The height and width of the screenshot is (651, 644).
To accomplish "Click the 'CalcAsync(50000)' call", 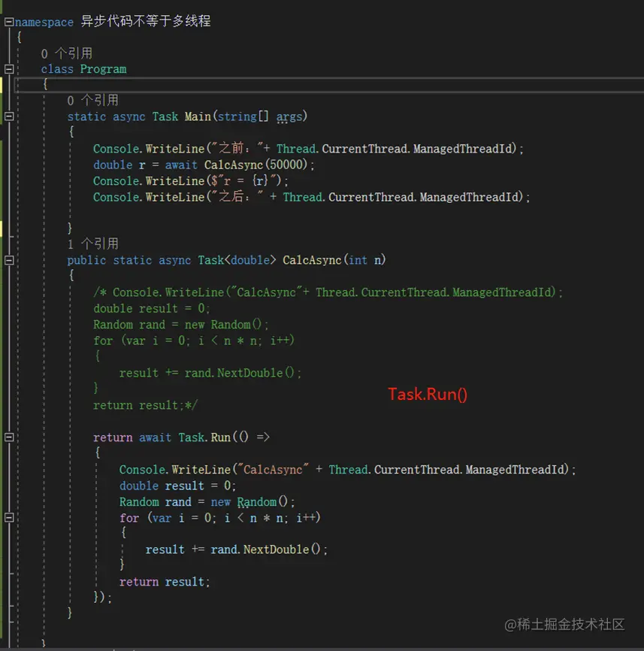I will pos(255,165).
